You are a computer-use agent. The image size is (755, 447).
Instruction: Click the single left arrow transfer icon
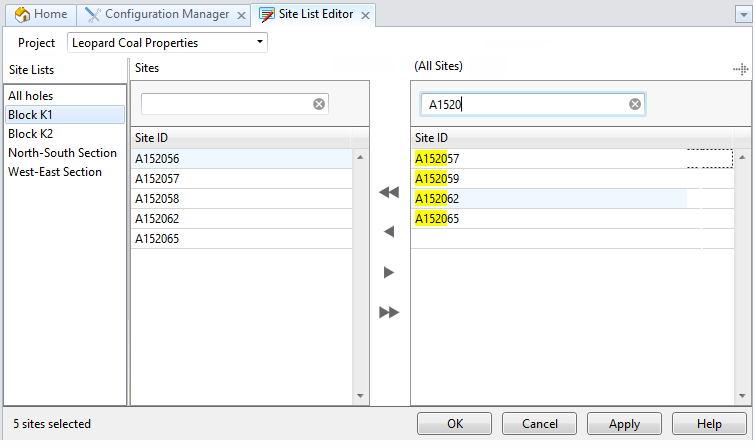click(389, 232)
